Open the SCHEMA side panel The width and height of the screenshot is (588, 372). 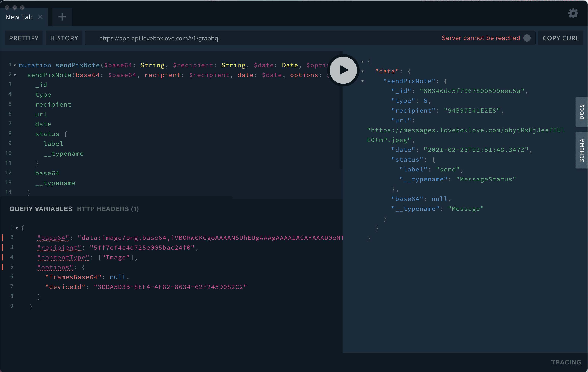coord(582,150)
